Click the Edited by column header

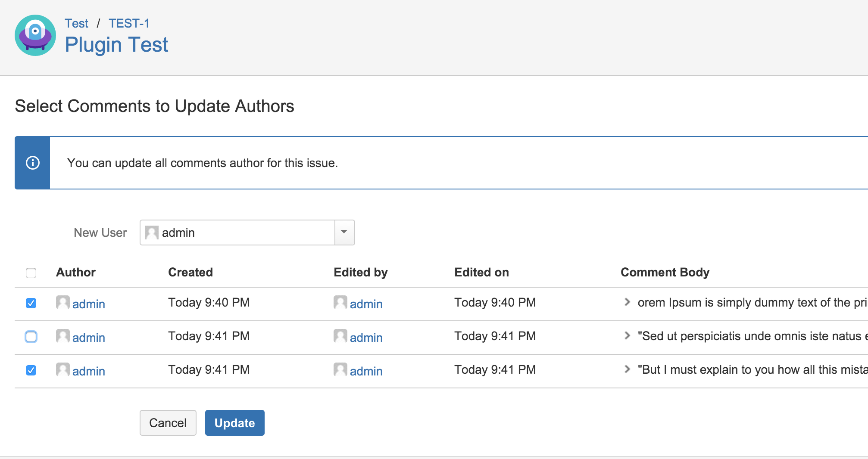[x=361, y=272]
